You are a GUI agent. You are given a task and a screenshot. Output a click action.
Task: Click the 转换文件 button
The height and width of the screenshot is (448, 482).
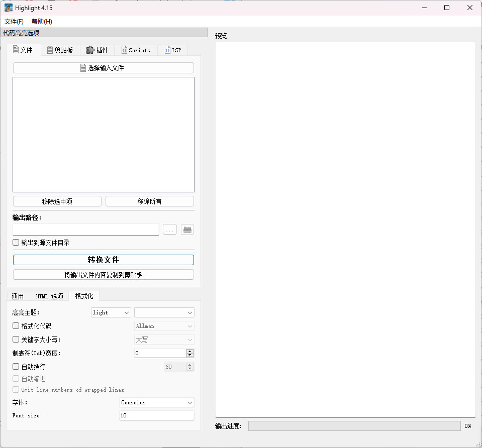click(104, 260)
